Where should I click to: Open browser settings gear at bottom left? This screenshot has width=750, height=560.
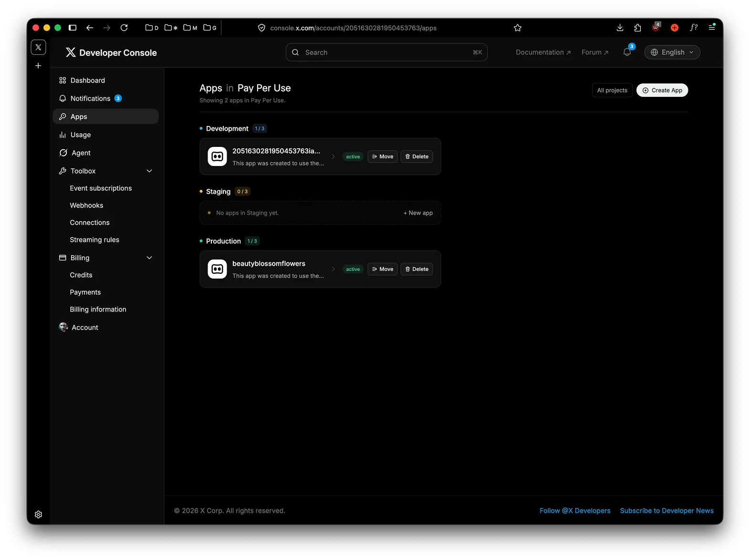click(39, 515)
